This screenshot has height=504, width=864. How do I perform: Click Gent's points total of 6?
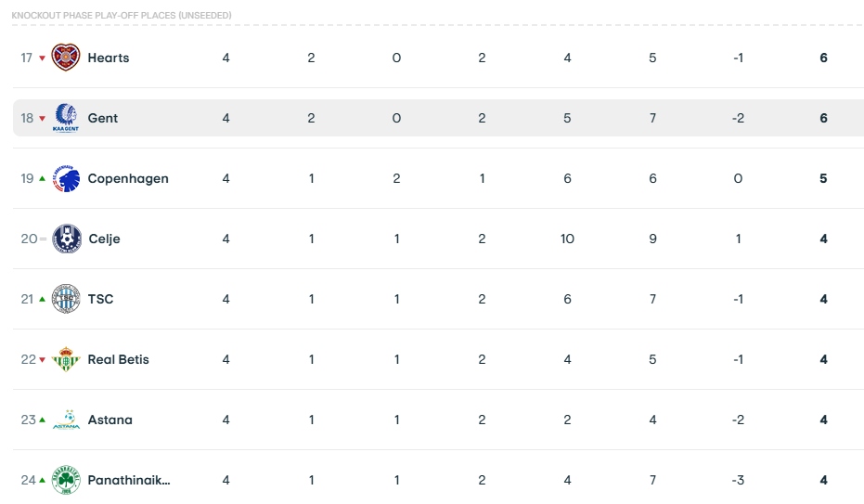823,118
